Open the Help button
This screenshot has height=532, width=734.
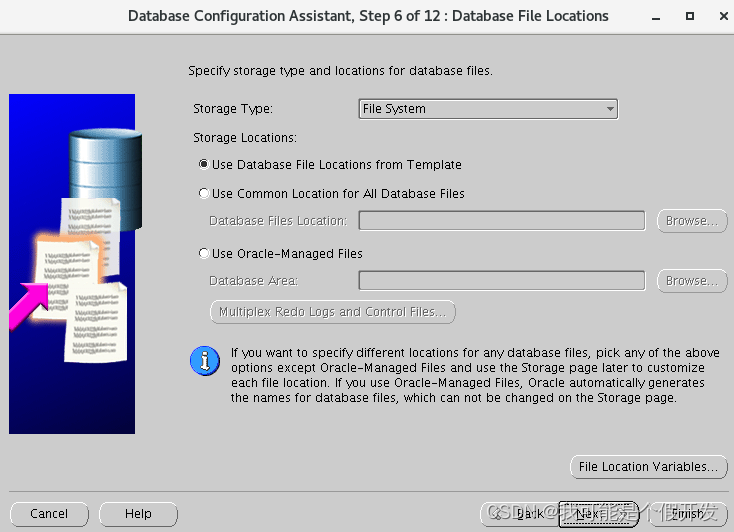[x=138, y=514]
